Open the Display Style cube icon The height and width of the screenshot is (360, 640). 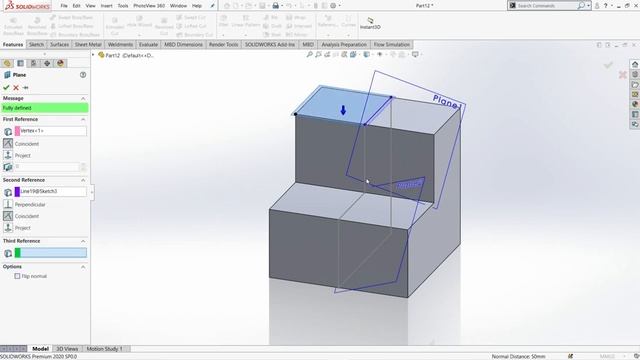pyautogui.click(x=367, y=54)
